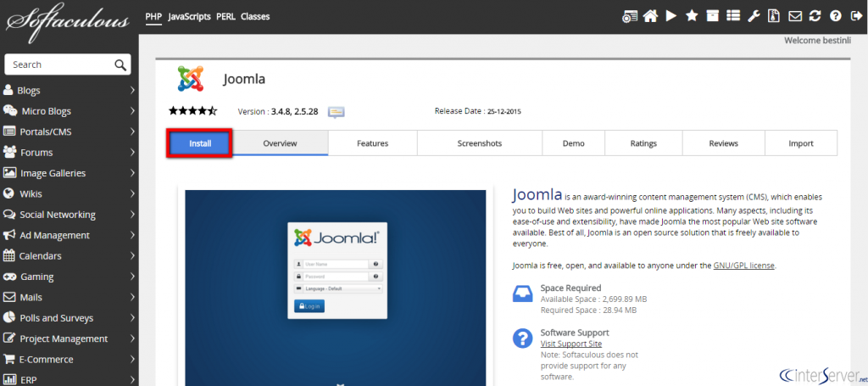Expand the Micro Blogs chevron
Viewport: 868px width, 386px height.
132,111
